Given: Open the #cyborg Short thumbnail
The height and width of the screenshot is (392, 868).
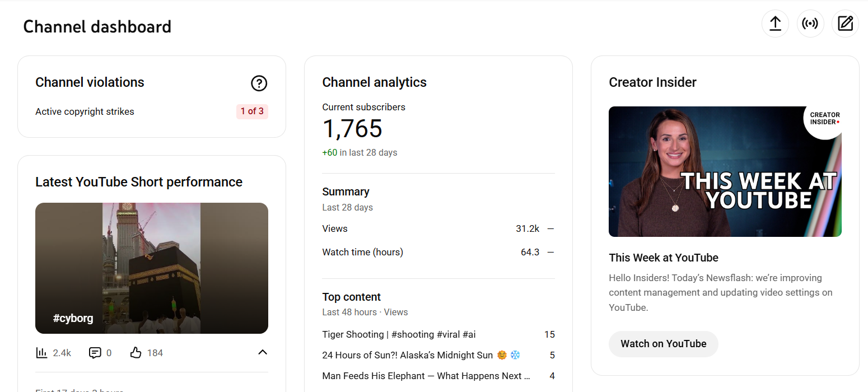Looking at the screenshot, I should click(x=151, y=268).
